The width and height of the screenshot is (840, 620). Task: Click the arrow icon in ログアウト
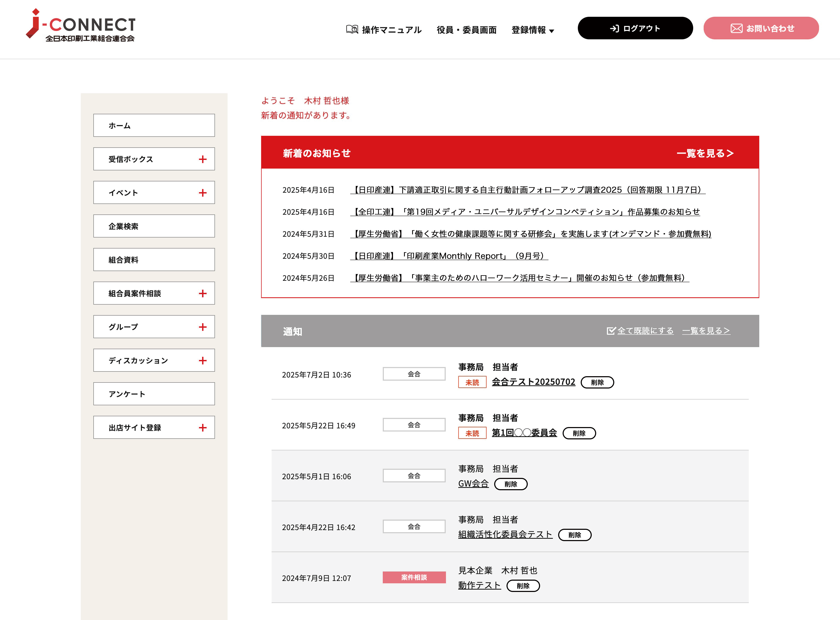point(615,29)
